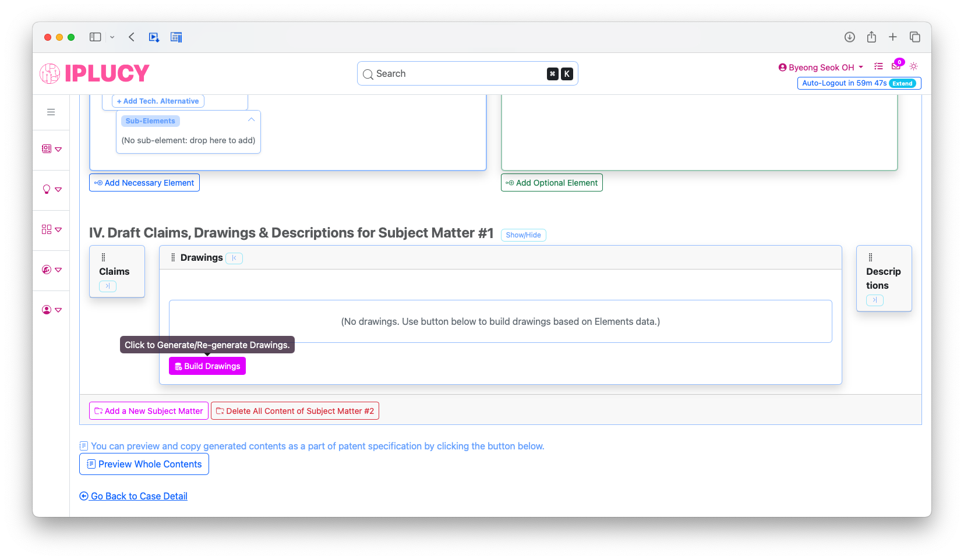
Task: Click the Drawings panel drag handle
Action: [173, 257]
